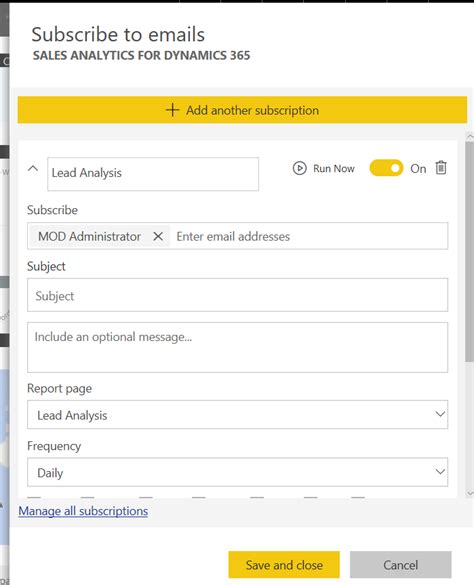This screenshot has height=585, width=474.
Task: Open Manage all subscriptions link
Action: click(83, 511)
